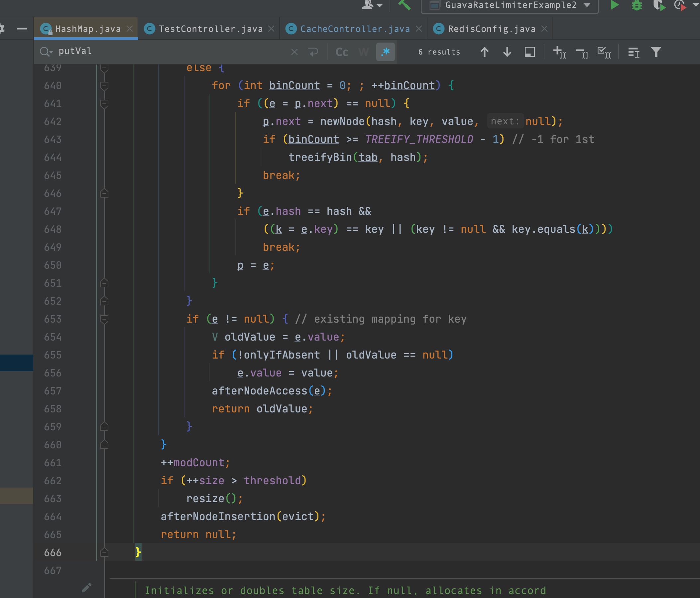Switch to TestController.java tab
The height and width of the screenshot is (598, 700).
point(210,29)
